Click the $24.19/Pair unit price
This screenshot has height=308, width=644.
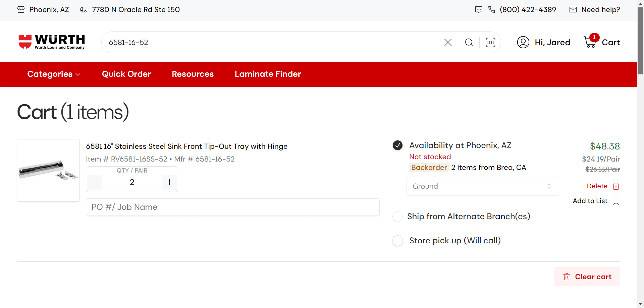[601, 159]
